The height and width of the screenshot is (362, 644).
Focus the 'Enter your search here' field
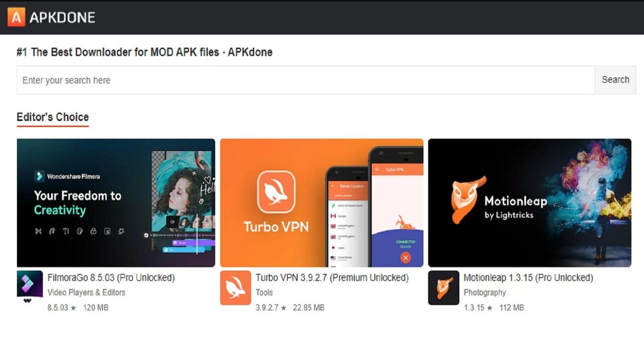click(306, 80)
